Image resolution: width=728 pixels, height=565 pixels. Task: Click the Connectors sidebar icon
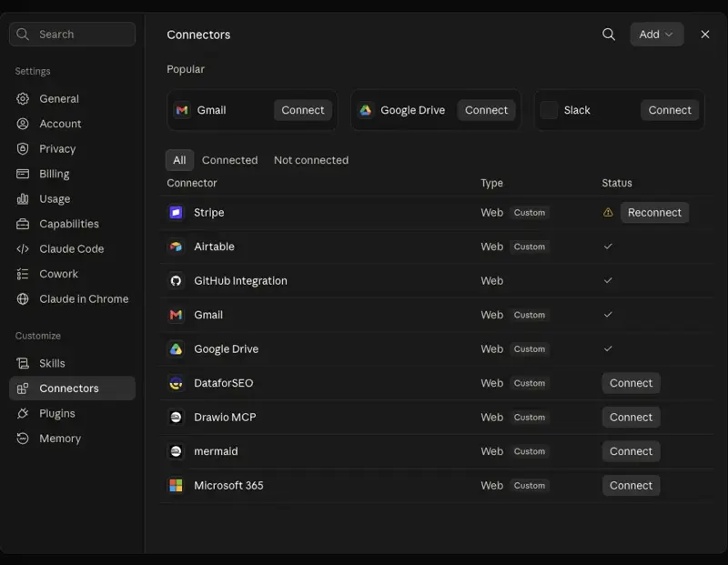(x=23, y=388)
